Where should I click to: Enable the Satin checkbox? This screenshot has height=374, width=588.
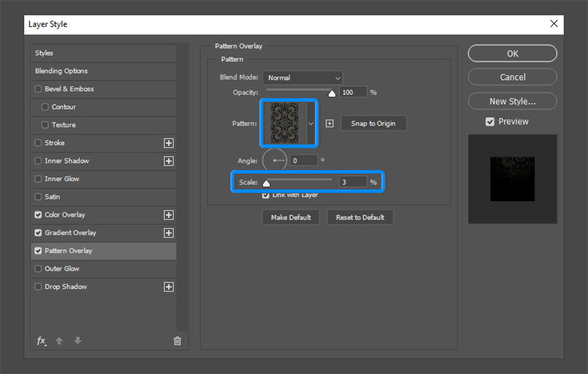coord(38,197)
